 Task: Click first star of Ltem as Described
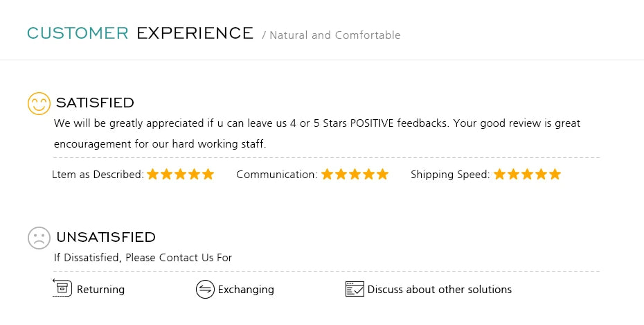[x=153, y=174]
